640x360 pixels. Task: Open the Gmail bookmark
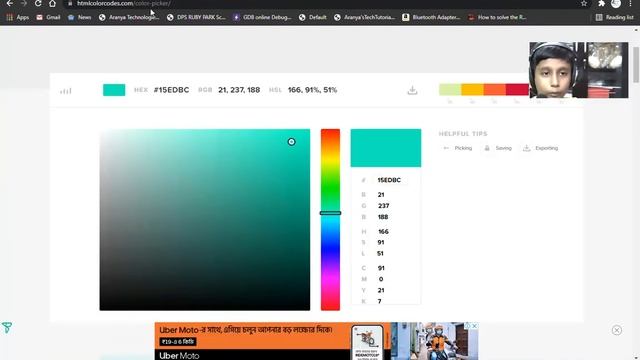tap(48, 17)
